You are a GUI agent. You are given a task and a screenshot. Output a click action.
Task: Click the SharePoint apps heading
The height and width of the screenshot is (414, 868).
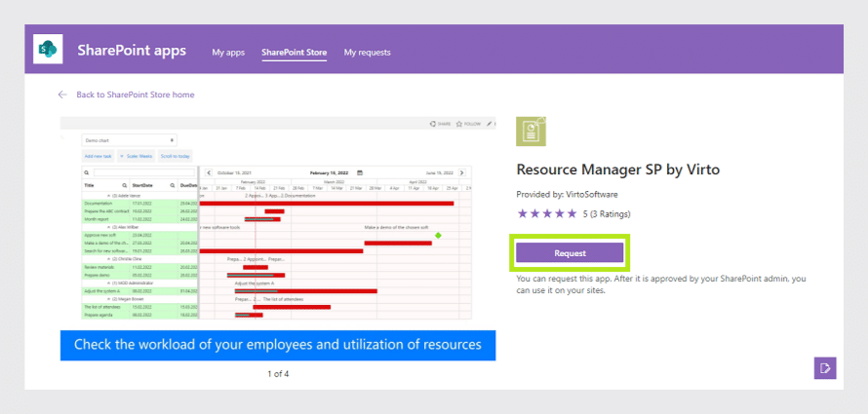pyautogui.click(x=132, y=51)
